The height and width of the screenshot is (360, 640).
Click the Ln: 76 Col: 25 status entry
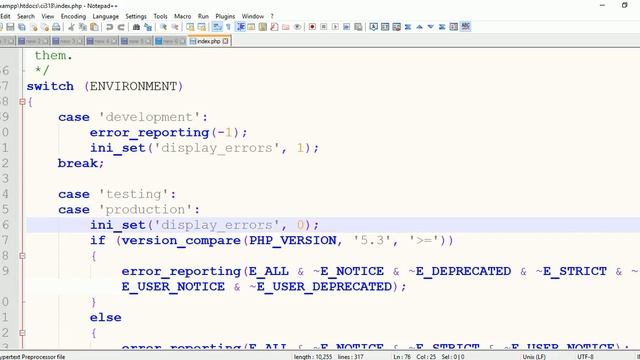[x=415, y=357]
